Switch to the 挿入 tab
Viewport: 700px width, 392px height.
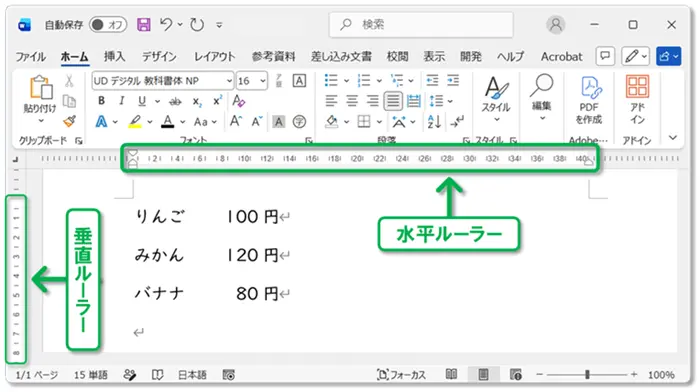pos(114,57)
